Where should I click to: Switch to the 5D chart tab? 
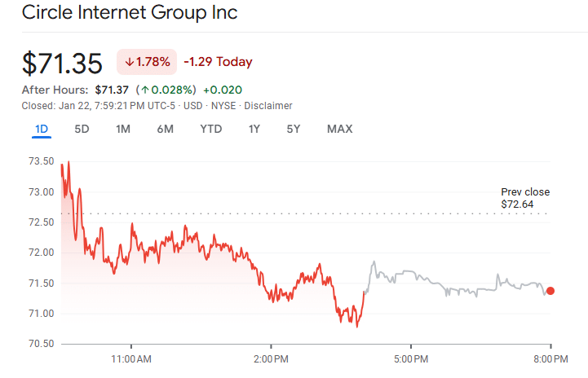pos(82,129)
